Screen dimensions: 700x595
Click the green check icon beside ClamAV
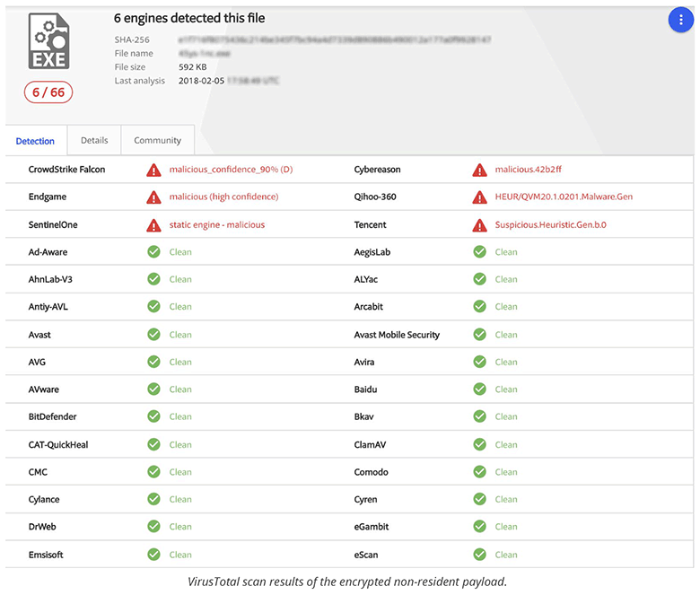click(x=480, y=444)
